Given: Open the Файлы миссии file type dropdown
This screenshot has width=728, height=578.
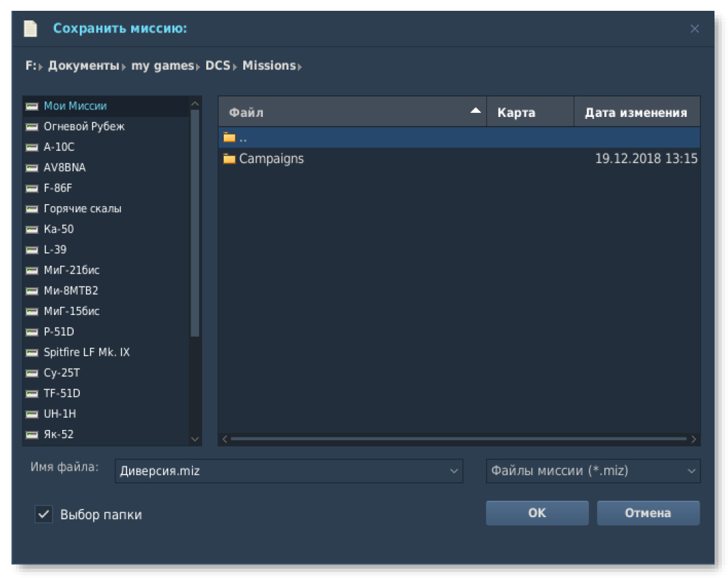Looking at the screenshot, I should pos(592,471).
